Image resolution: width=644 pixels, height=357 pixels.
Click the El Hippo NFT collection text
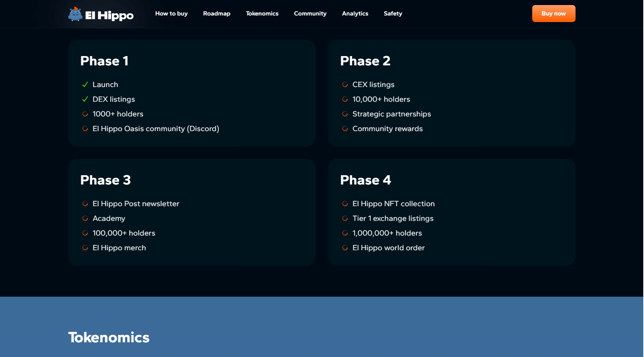[x=393, y=204]
